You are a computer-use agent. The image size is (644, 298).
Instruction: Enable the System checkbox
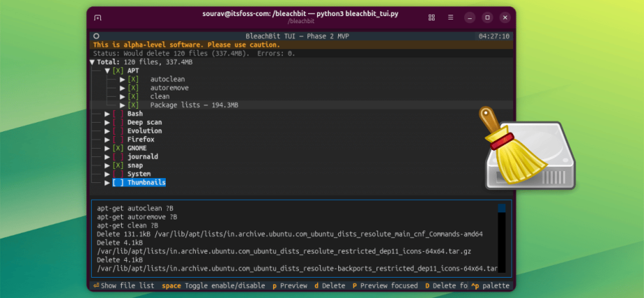tap(118, 174)
